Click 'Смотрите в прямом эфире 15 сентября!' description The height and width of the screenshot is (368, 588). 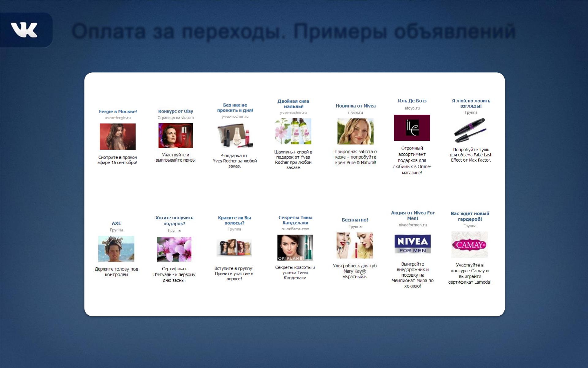coord(117,160)
